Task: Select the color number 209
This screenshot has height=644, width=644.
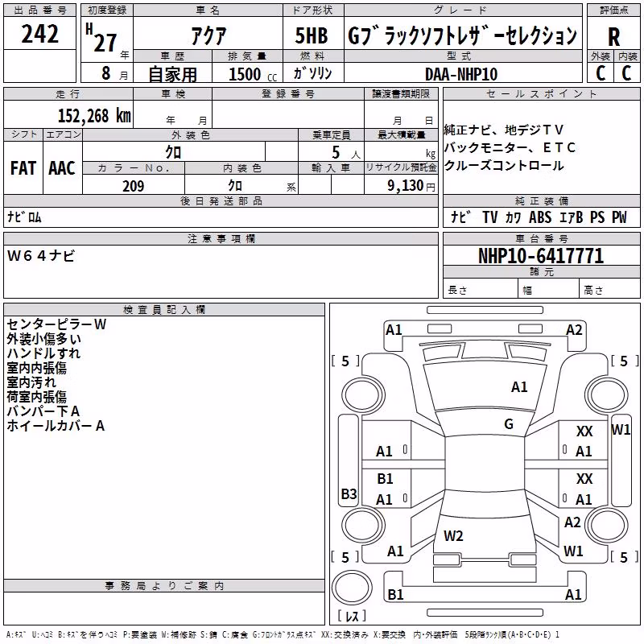Action: tap(133, 186)
